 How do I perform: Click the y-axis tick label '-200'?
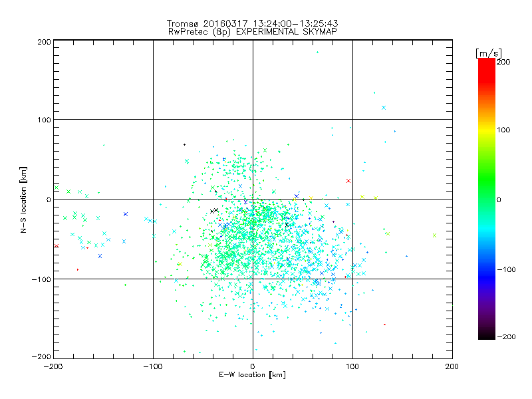41,356
